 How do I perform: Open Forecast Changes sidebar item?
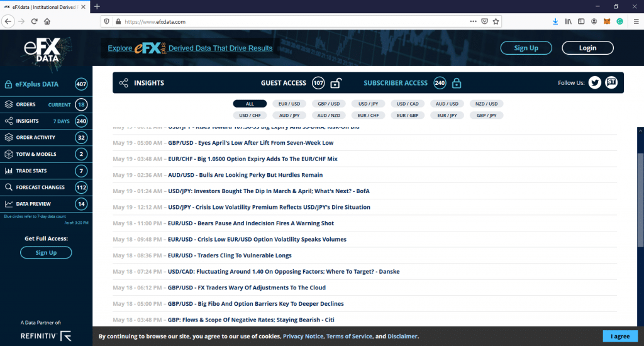[46, 187]
